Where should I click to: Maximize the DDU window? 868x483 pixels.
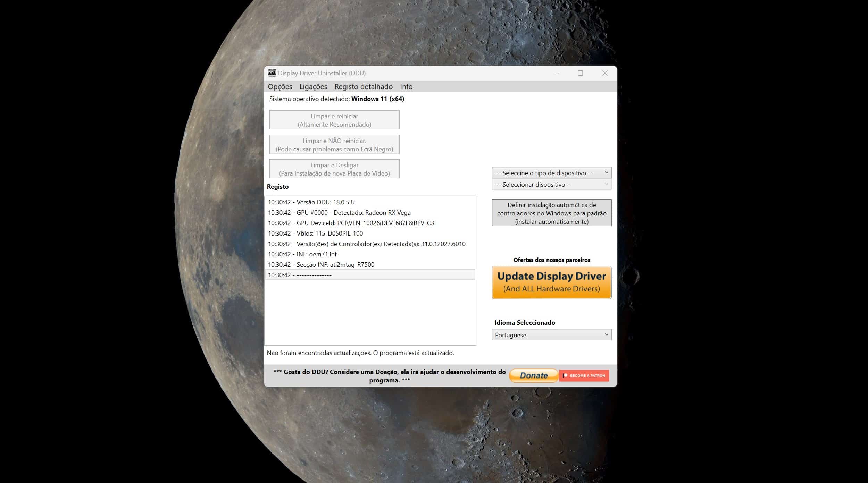pos(580,73)
